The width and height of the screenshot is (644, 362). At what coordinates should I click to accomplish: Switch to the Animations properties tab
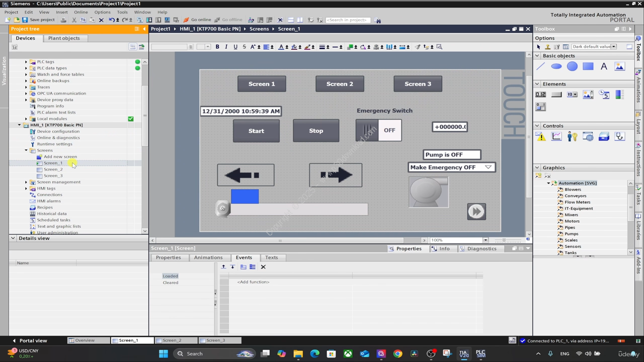pos(208,257)
